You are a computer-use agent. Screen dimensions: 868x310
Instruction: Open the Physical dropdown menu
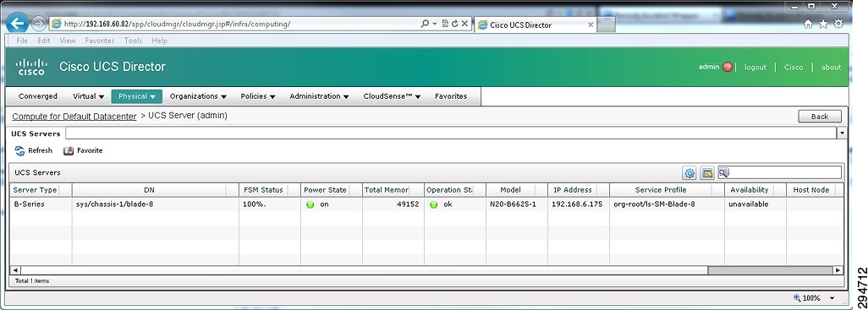(137, 96)
